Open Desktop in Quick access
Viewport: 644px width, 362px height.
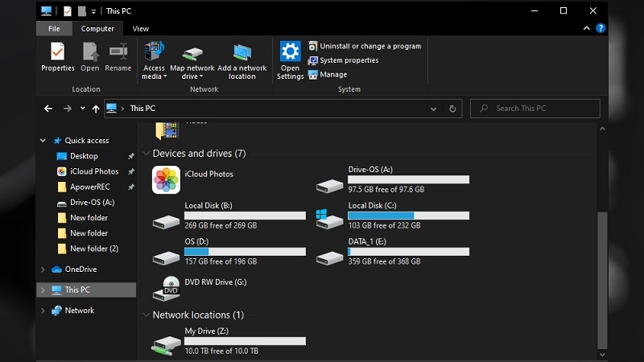pos(84,156)
